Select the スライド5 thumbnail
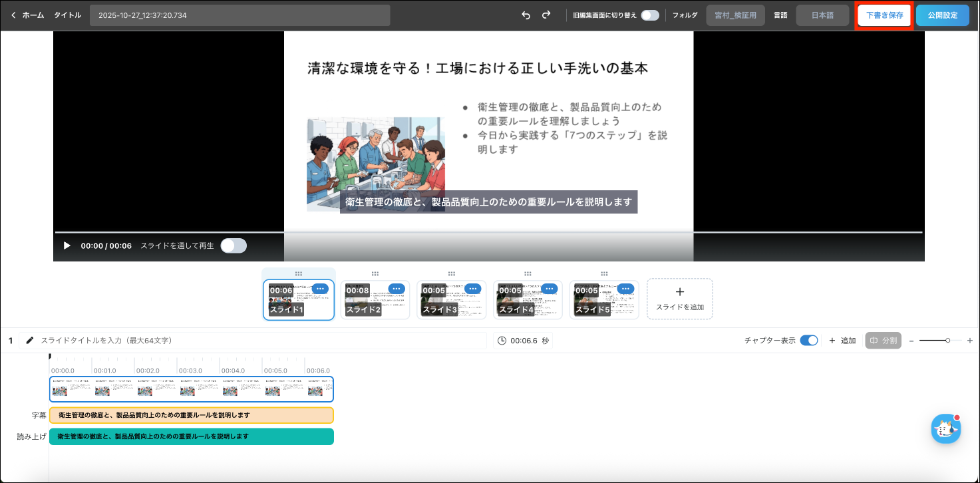Viewport: 980px width, 483px height. tap(604, 300)
